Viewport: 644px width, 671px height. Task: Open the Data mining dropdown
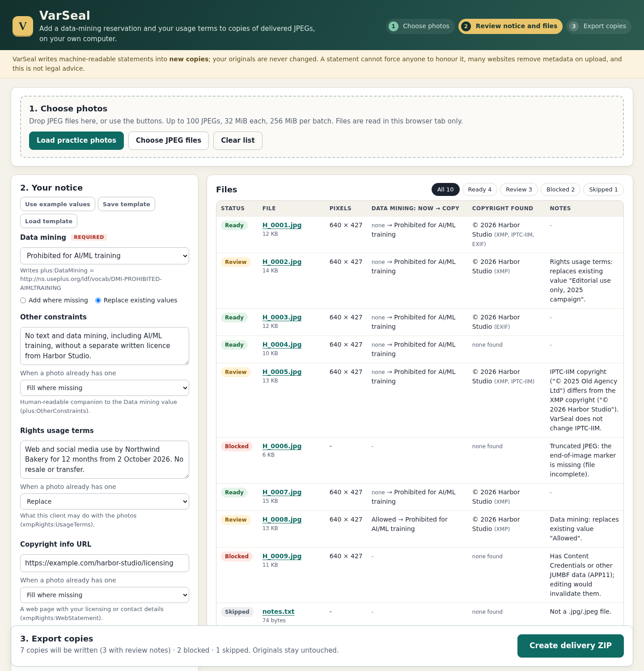pos(105,256)
